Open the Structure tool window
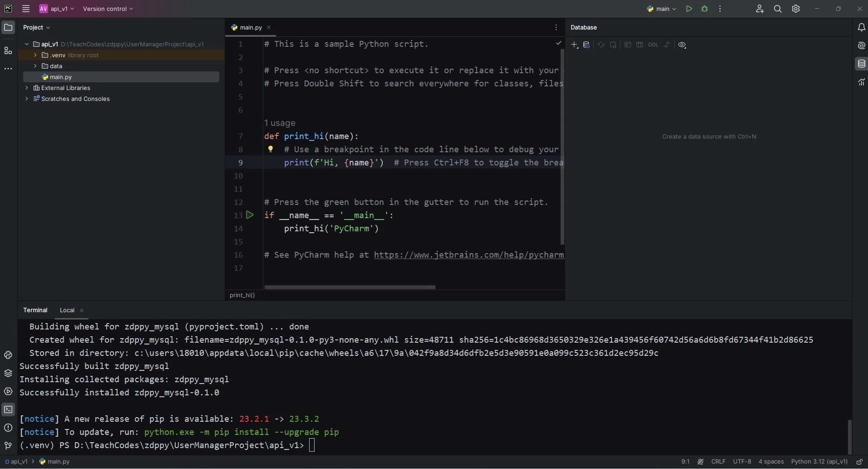The image size is (868, 469). click(8, 51)
